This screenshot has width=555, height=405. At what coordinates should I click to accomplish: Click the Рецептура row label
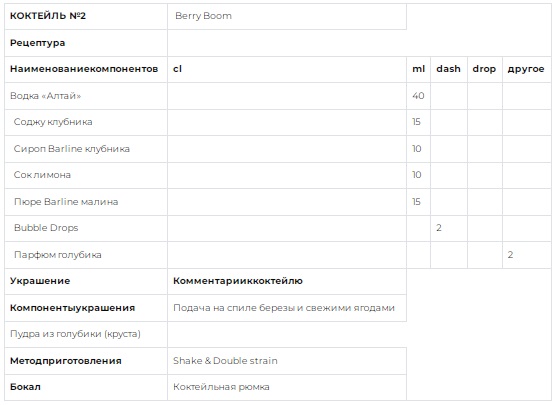[x=86, y=43]
